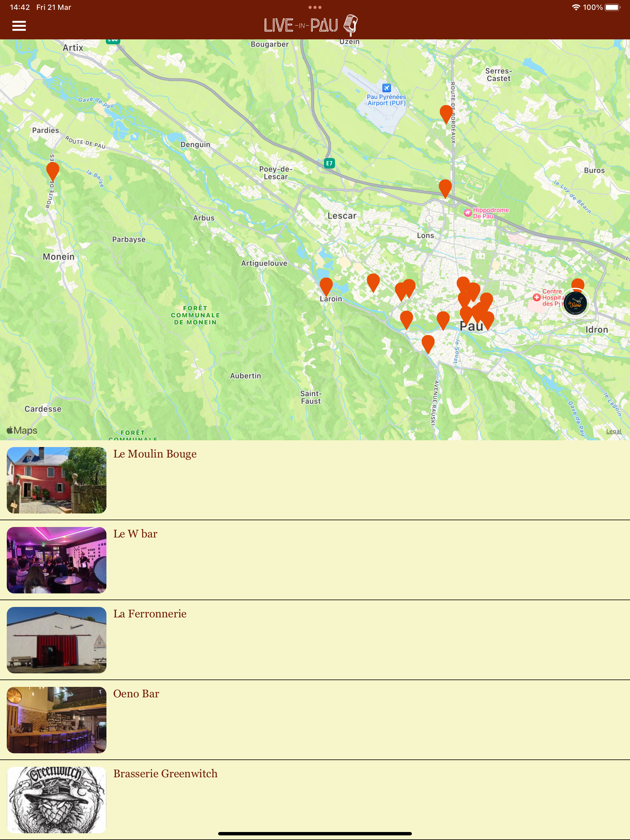The width and height of the screenshot is (630, 840).
Task: Tap the Hippodrome De Pau marker
Action: (468, 213)
